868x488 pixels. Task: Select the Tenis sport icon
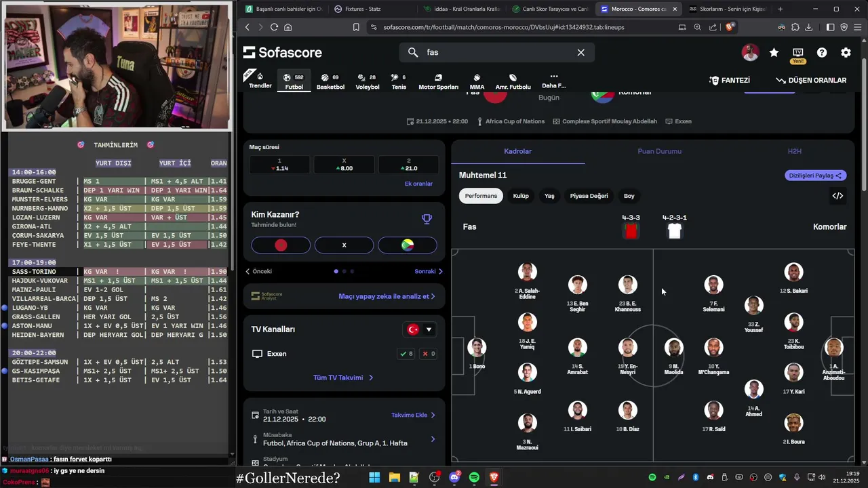pos(399,81)
